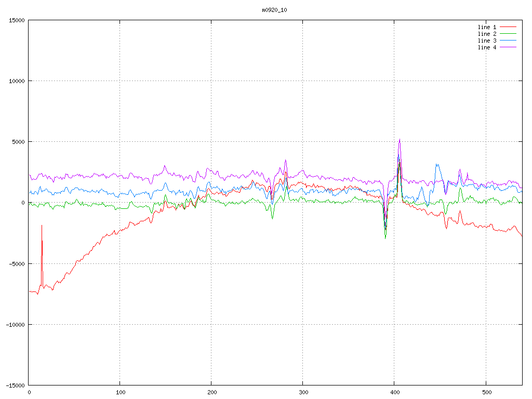This screenshot has width=532, height=399.
Task: Click the 300 x-axis tick label
Action: 302,392
